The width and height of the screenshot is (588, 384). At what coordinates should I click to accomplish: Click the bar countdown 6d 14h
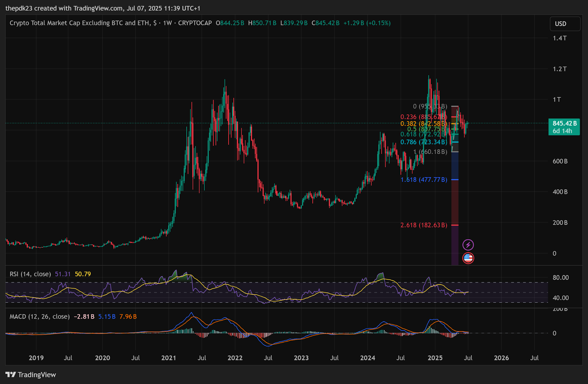[562, 131]
